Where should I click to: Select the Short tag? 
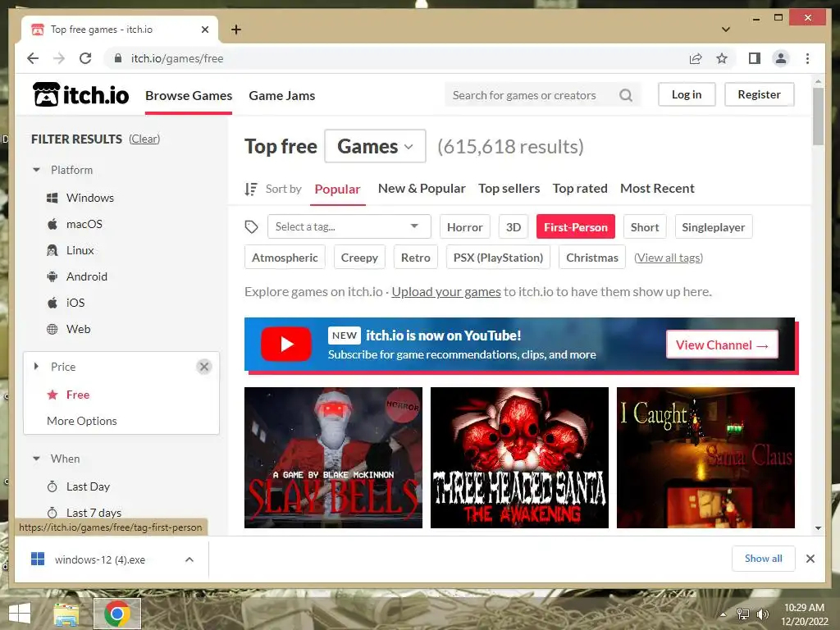[x=645, y=227]
